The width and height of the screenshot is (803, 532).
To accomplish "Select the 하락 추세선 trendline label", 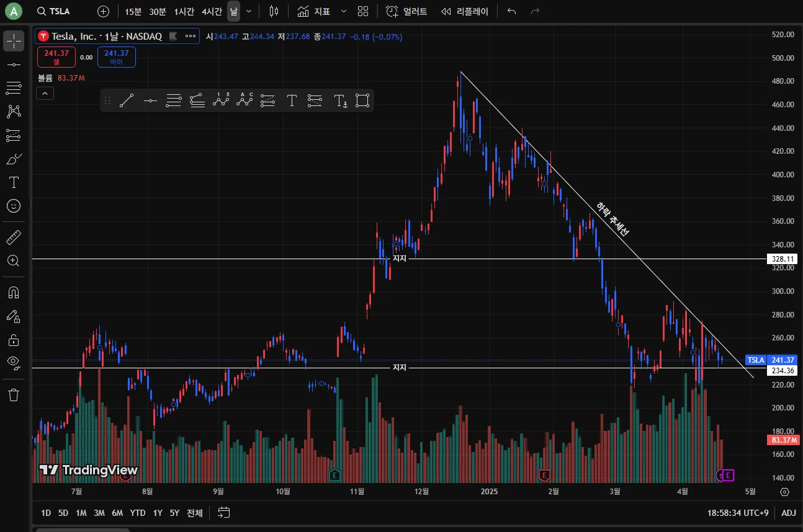I will [x=612, y=219].
